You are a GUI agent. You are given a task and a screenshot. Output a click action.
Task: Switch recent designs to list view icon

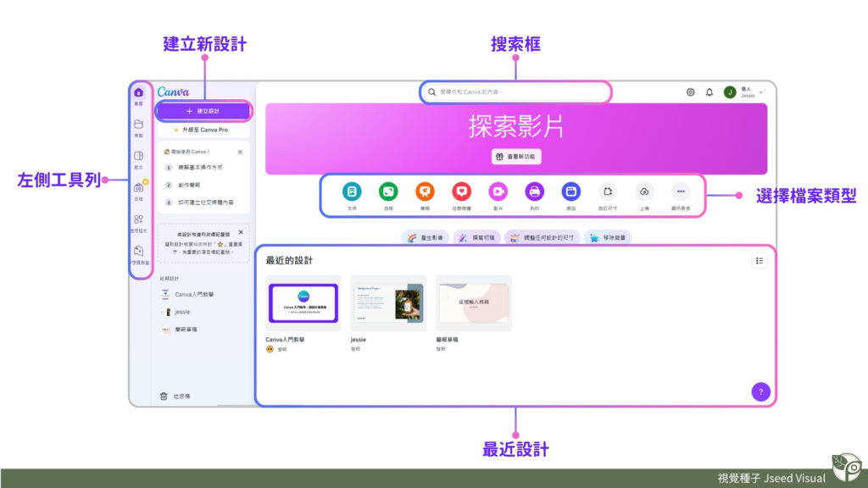[759, 261]
